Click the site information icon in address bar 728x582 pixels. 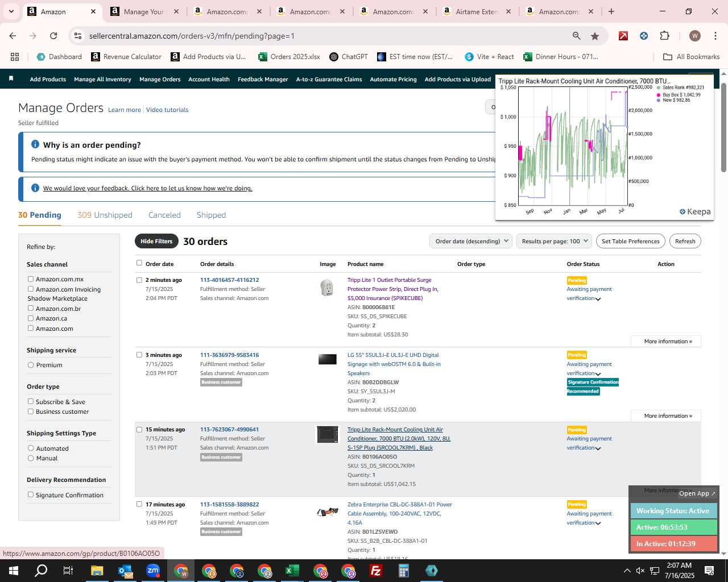pyautogui.click(x=78, y=36)
